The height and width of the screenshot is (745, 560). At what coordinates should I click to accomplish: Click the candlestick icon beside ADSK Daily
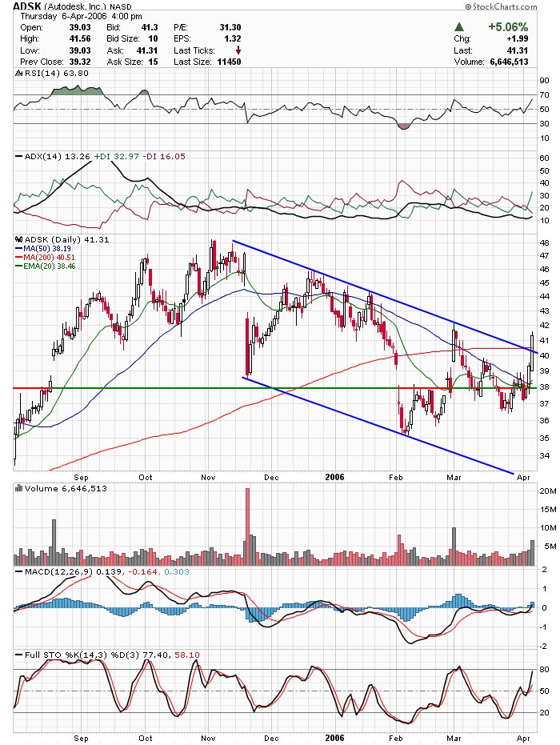[x=18, y=239]
